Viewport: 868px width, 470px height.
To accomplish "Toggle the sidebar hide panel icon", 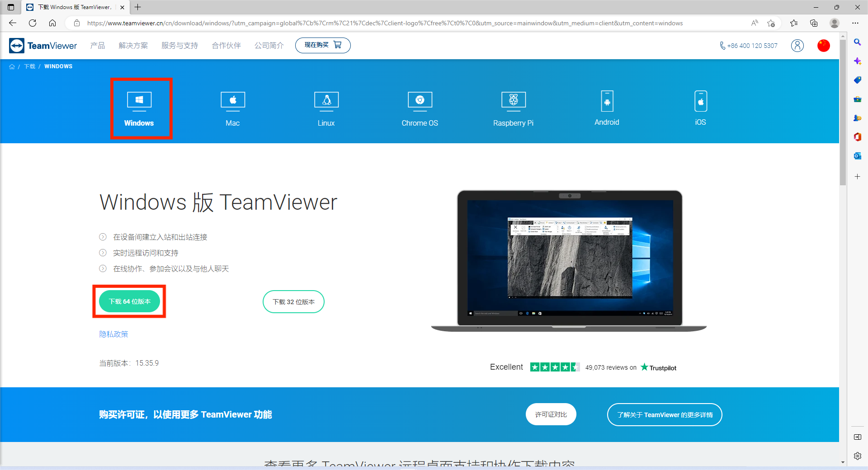I will [857, 437].
